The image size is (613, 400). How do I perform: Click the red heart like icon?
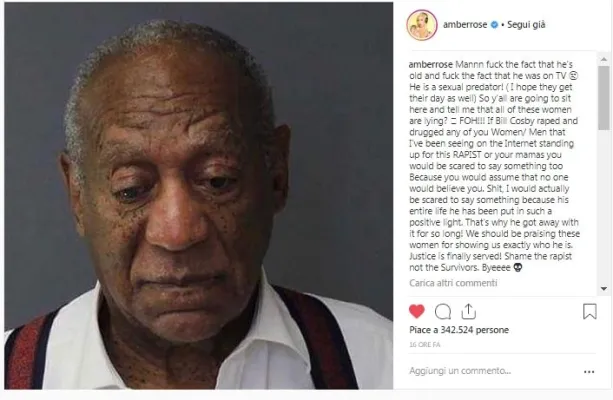[417, 311]
